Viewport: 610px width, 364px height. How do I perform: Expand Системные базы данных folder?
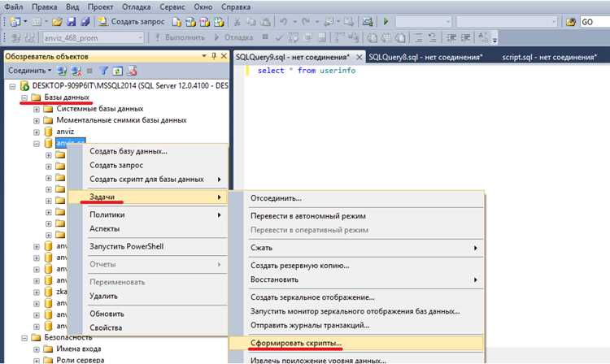(x=37, y=109)
